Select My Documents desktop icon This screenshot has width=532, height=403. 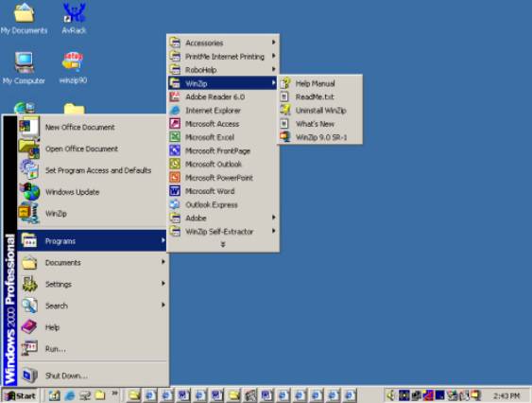24,19
